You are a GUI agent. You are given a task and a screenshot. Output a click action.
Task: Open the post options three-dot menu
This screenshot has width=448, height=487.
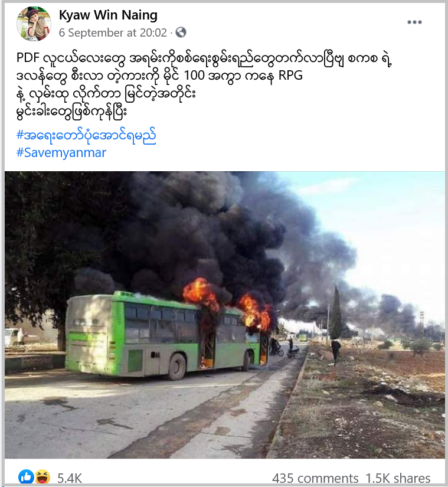coord(414,22)
